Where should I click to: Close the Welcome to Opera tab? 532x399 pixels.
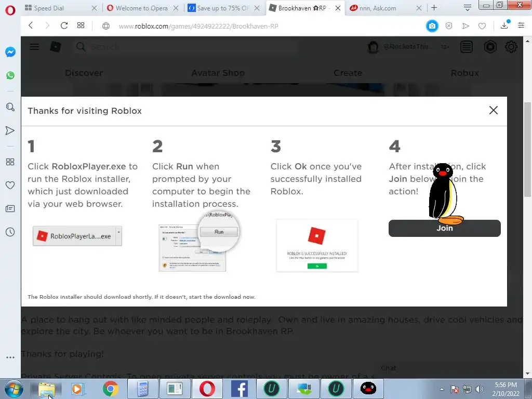[176, 8]
